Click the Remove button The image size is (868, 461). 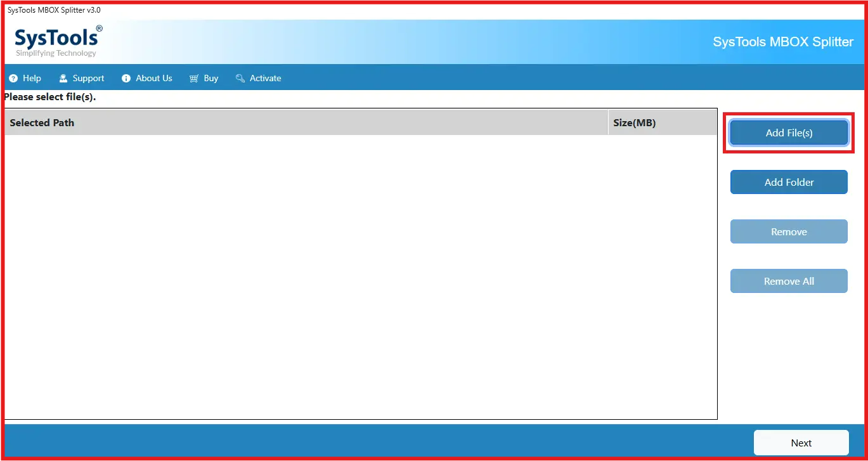tap(789, 231)
